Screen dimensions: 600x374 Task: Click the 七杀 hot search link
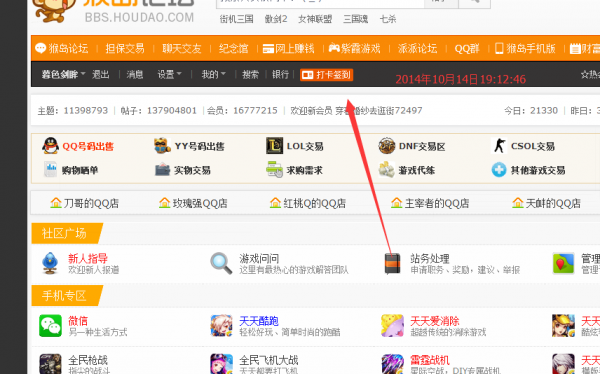(388, 19)
